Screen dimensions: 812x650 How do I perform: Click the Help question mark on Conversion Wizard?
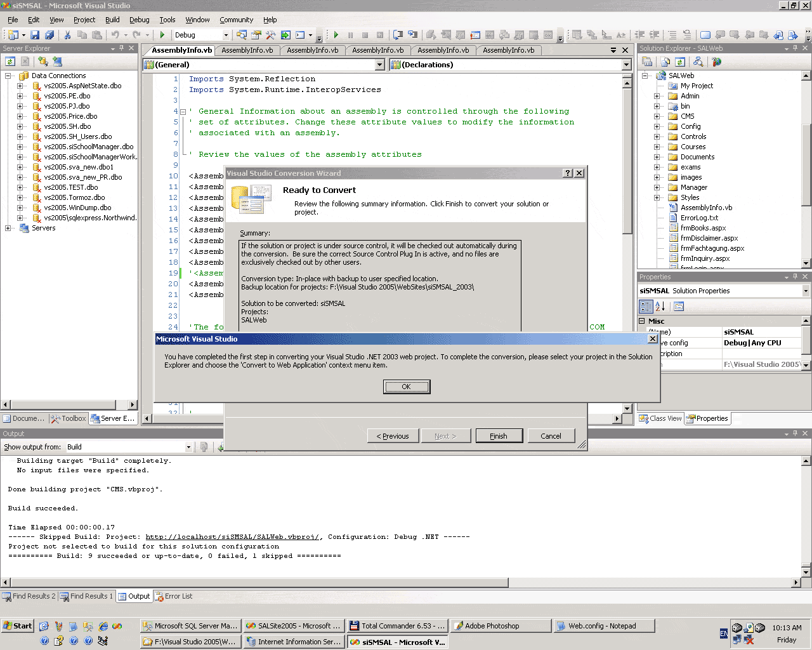[x=568, y=173]
